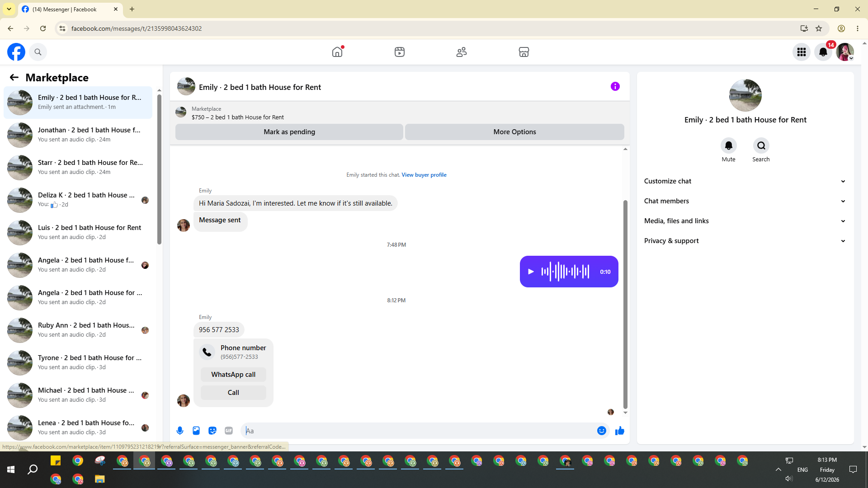Open the nine-dot Menu grid icon

click(x=802, y=52)
